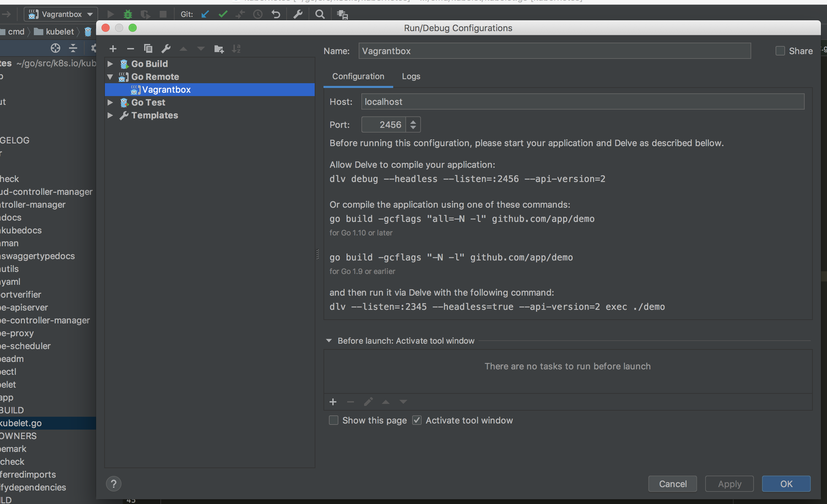The image size is (827, 504).
Task: Check the Show this page option
Action: click(x=333, y=420)
